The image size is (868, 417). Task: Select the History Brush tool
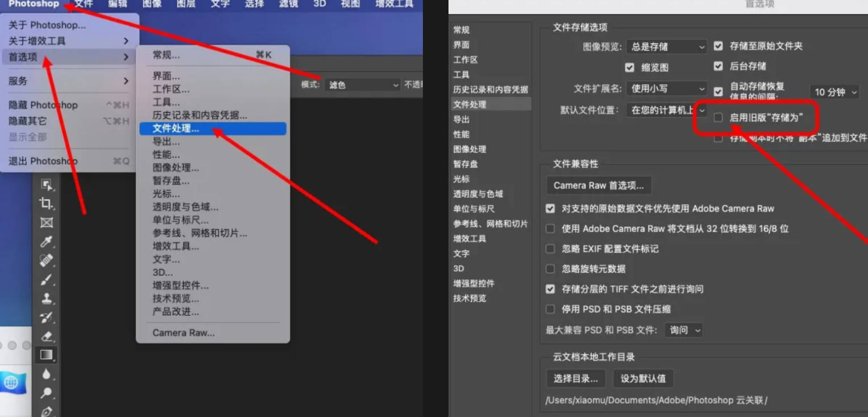[x=47, y=317]
